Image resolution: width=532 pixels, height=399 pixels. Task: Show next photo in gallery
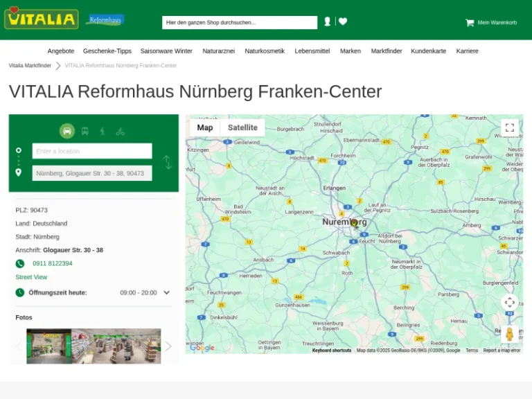pyautogui.click(x=168, y=346)
